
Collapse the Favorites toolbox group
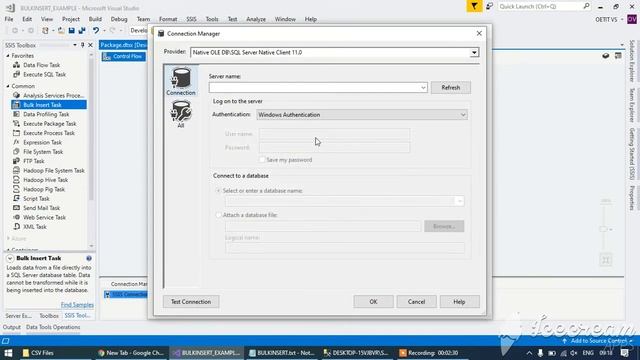8,56
